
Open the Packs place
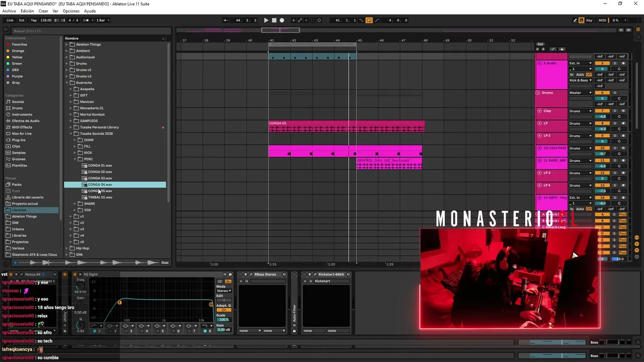click(17, 185)
